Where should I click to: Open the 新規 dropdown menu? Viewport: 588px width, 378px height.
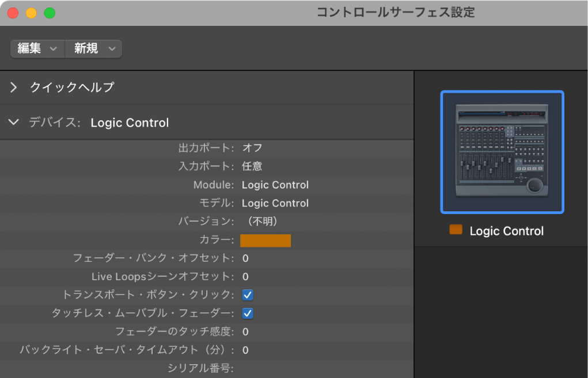(x=94, y=49)
